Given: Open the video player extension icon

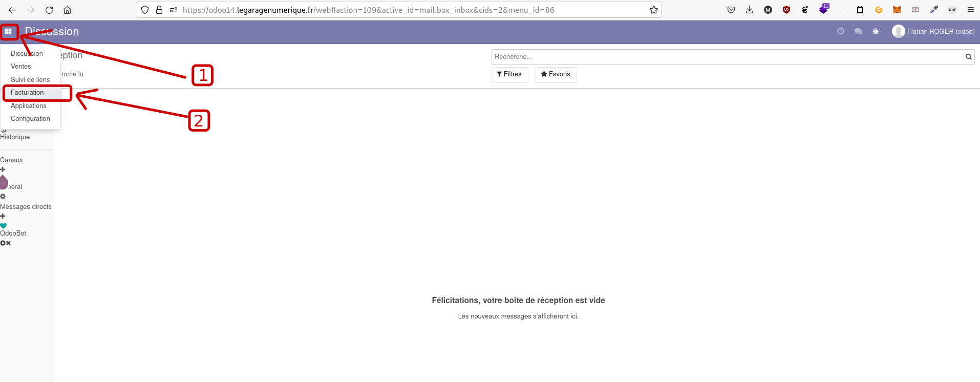Looking at the screenshot, I should (x=915, y=10).
